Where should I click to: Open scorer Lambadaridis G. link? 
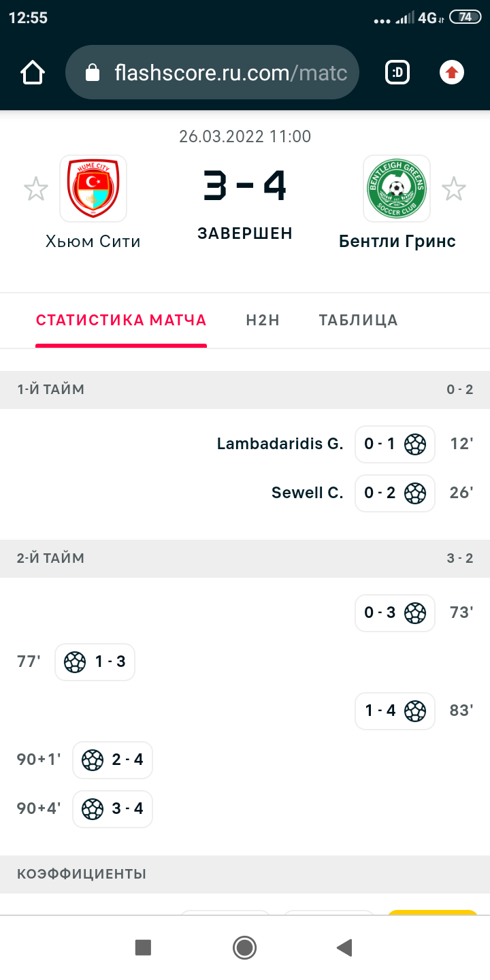[x=280, y=444]
